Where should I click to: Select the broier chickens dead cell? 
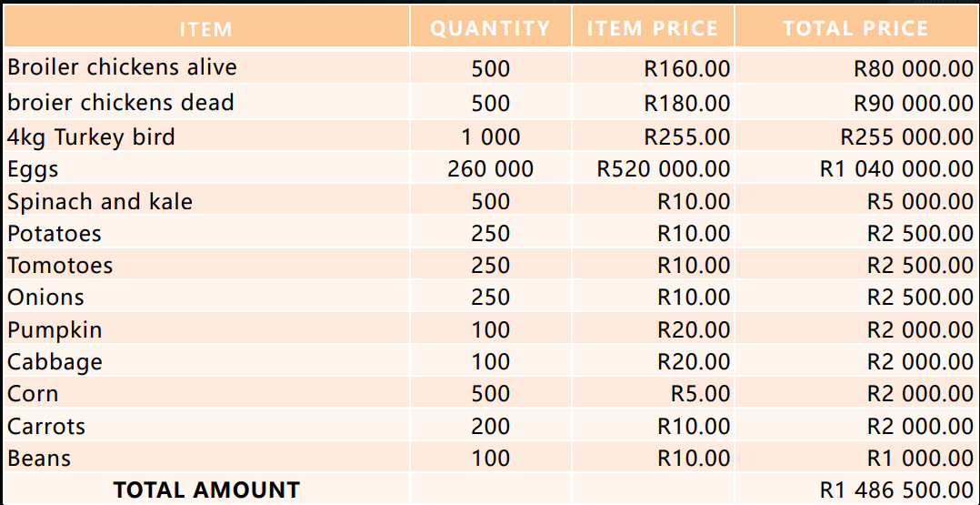pyautogui.click(x=121, y=103)
